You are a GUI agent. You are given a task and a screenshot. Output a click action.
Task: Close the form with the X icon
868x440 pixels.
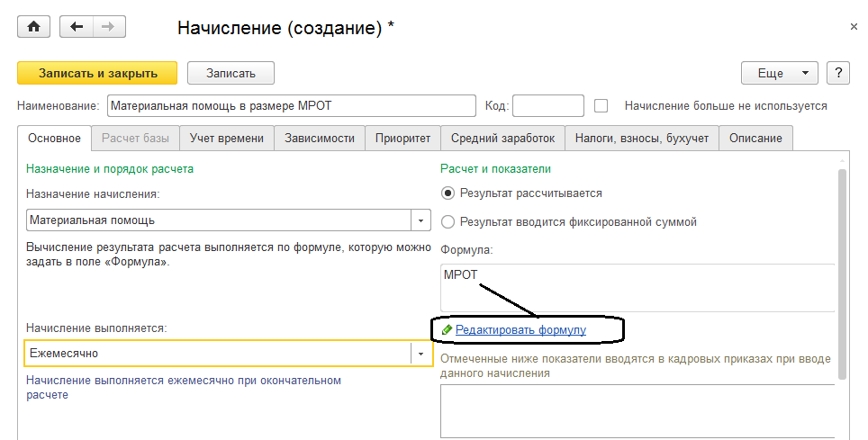[x=854, y=28]
